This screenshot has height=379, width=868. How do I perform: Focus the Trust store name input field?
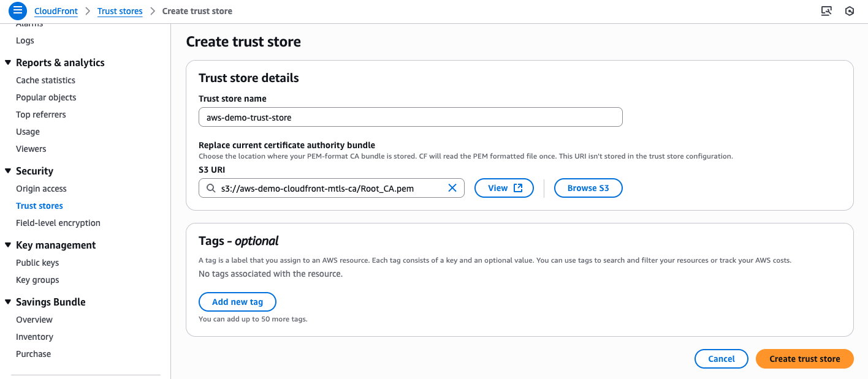point(410,117)
